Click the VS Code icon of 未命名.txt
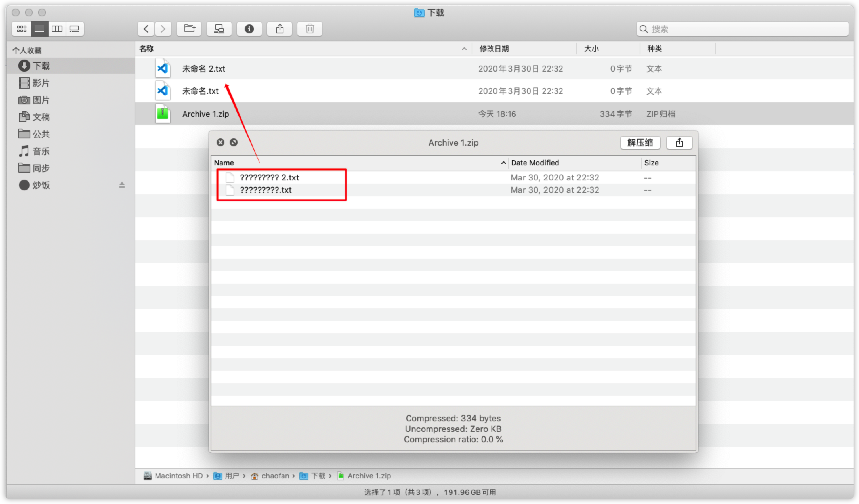 [163, 91]
